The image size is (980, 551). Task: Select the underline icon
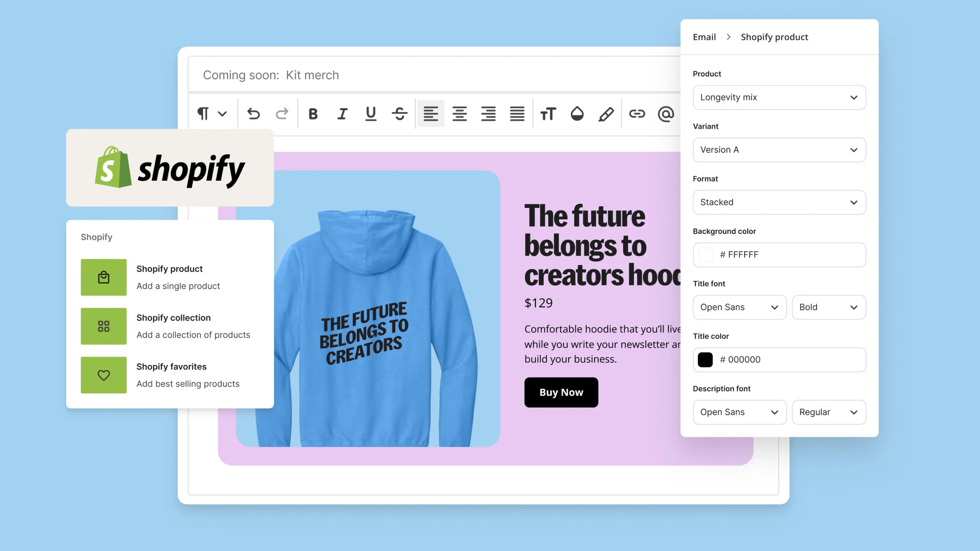point(370,113)
